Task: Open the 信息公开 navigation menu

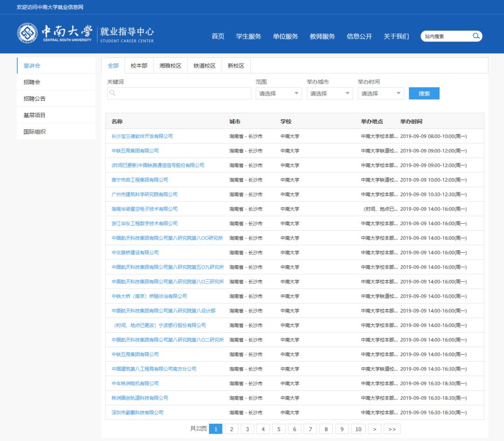Action: pos(359,36)
